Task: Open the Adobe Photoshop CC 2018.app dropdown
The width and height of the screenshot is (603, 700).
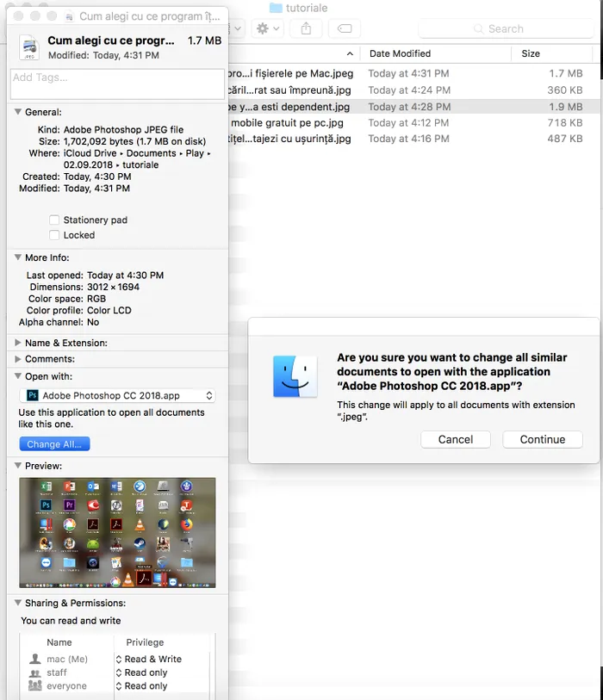Action: 117,395
